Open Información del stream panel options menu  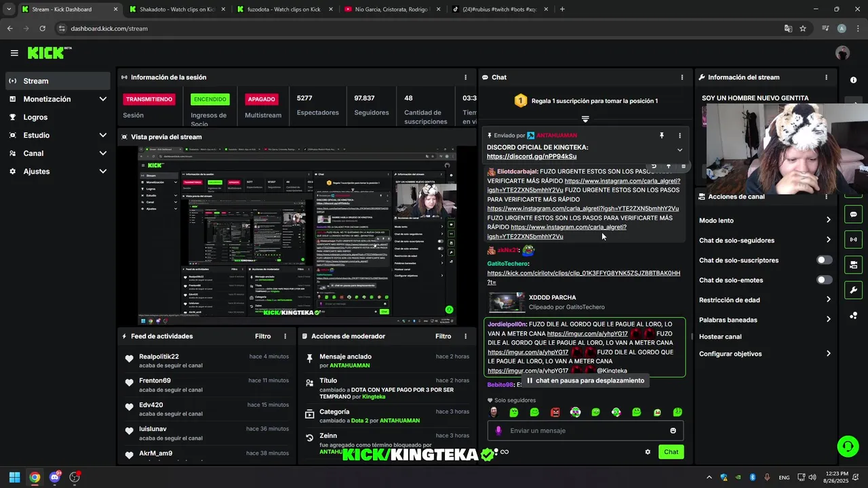click(826, 77)
